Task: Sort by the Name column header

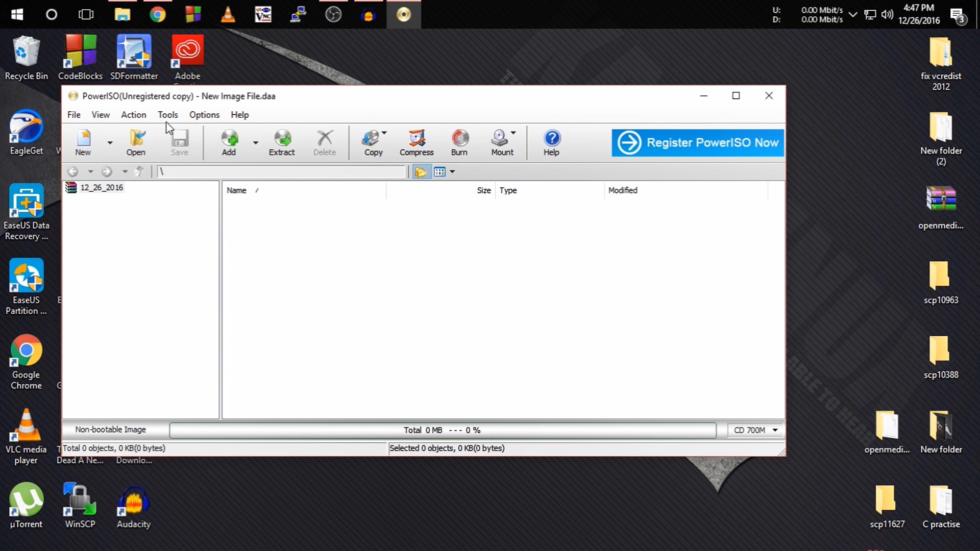Action: click(304, 190)
